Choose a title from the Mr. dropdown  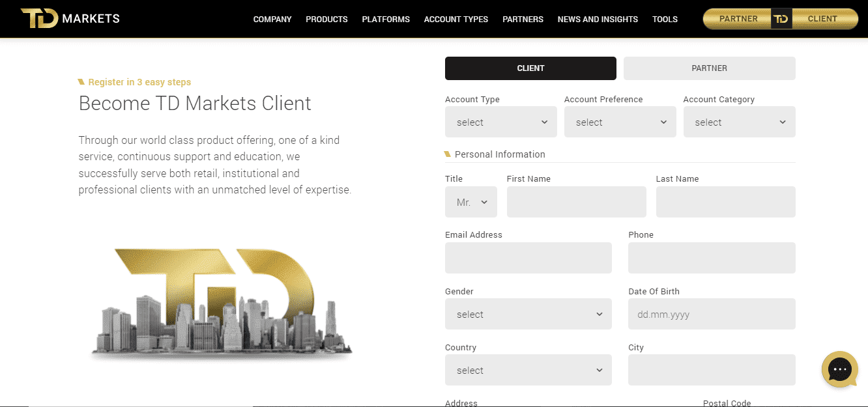(470, 202)
